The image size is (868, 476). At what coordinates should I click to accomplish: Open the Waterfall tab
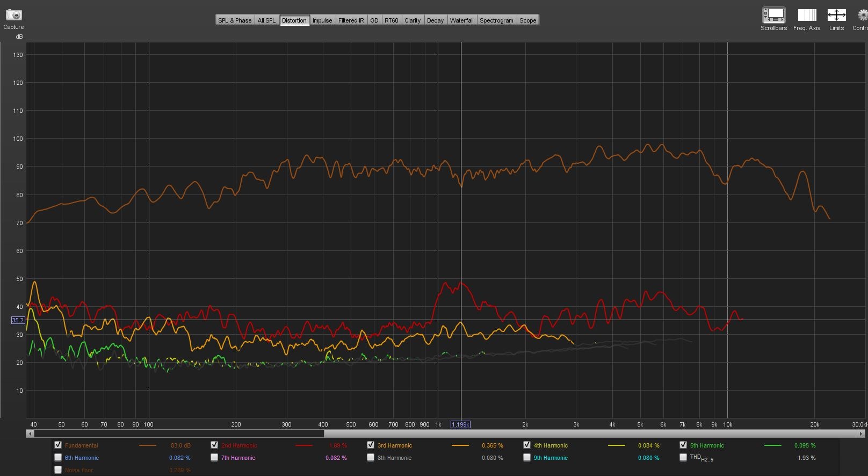pos(462,20)
